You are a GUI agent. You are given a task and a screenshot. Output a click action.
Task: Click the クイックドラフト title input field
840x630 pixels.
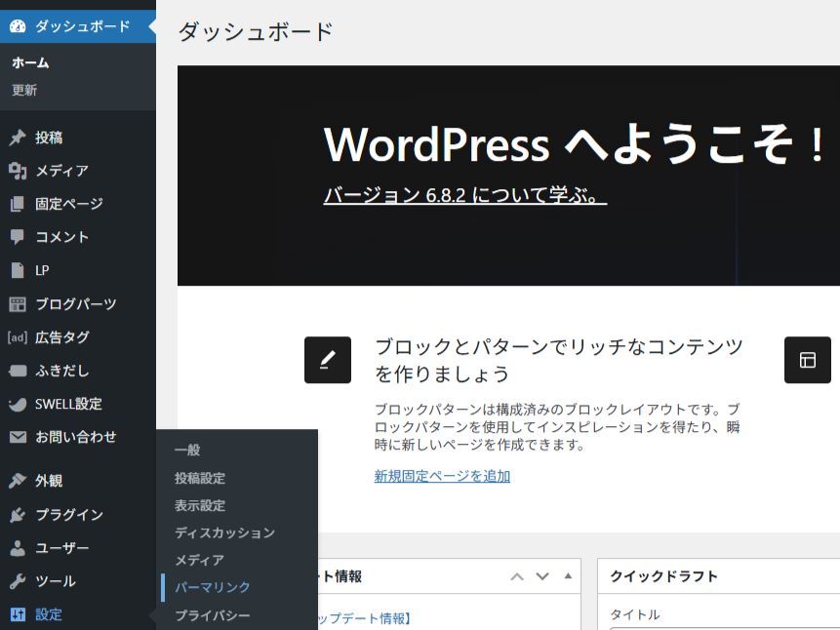(x=724, y=627)
